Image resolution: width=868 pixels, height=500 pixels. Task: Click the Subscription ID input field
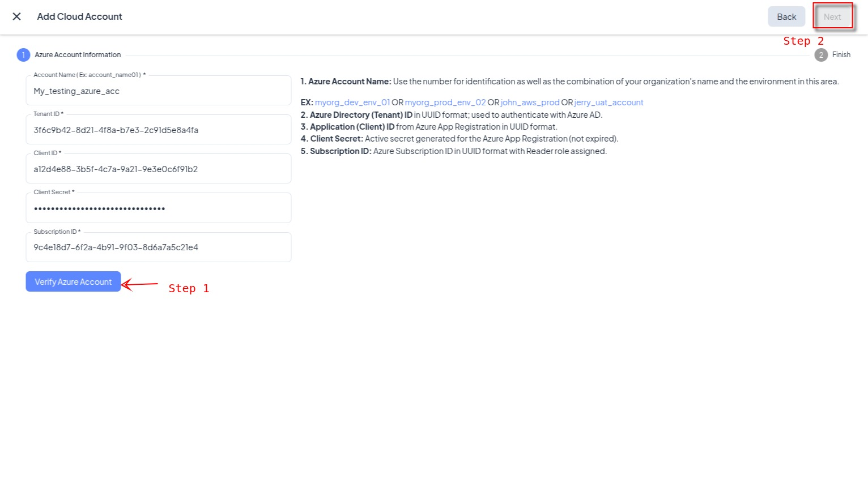tap(158, 247)
